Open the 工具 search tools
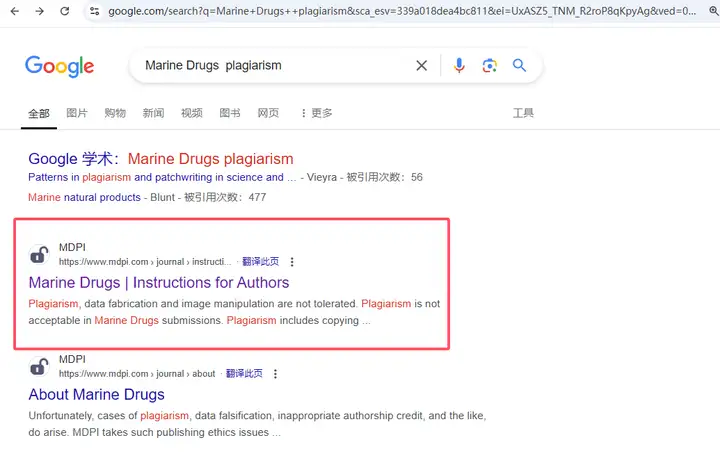Image resolution: width=720 pixels, height=472 pixels. coord(523,113)
